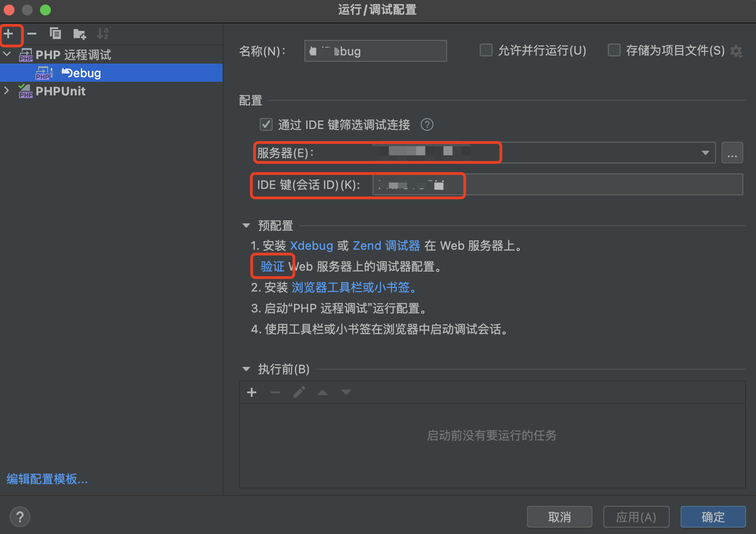756x534 pixels.
Task: Edit the before-launch task with pencil
Action: tap(299, 392)
